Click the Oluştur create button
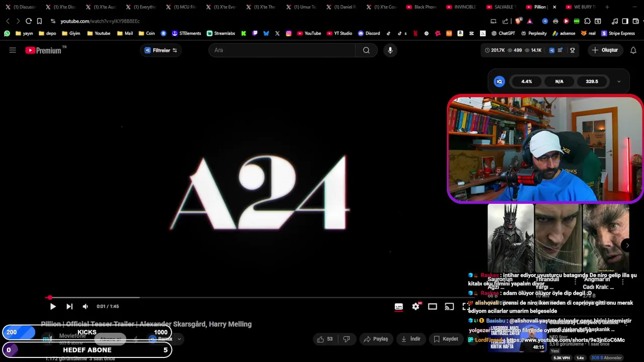Image resolution: width=644 pixels, height=362 pixels. pyautogui.click(x=605, y=50)
